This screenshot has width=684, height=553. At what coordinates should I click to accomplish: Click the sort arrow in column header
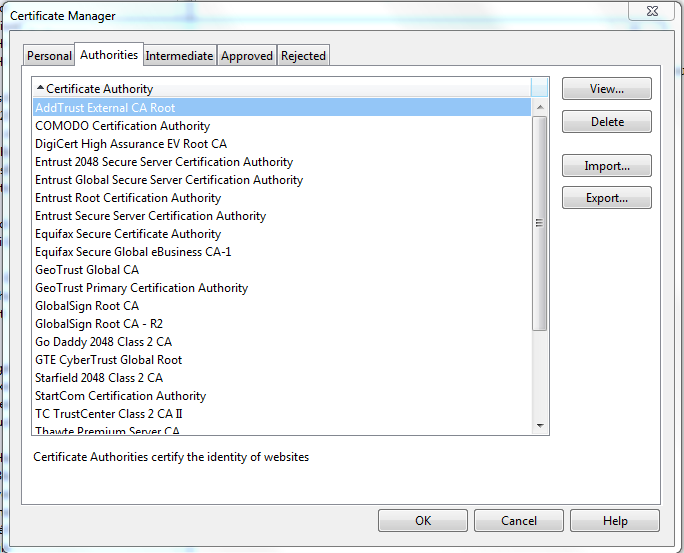pos(40,88)
